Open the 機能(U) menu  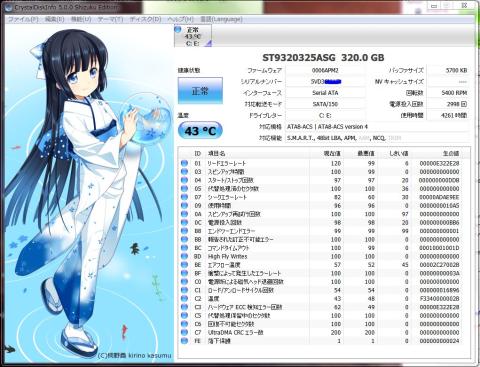coord(81,19)
